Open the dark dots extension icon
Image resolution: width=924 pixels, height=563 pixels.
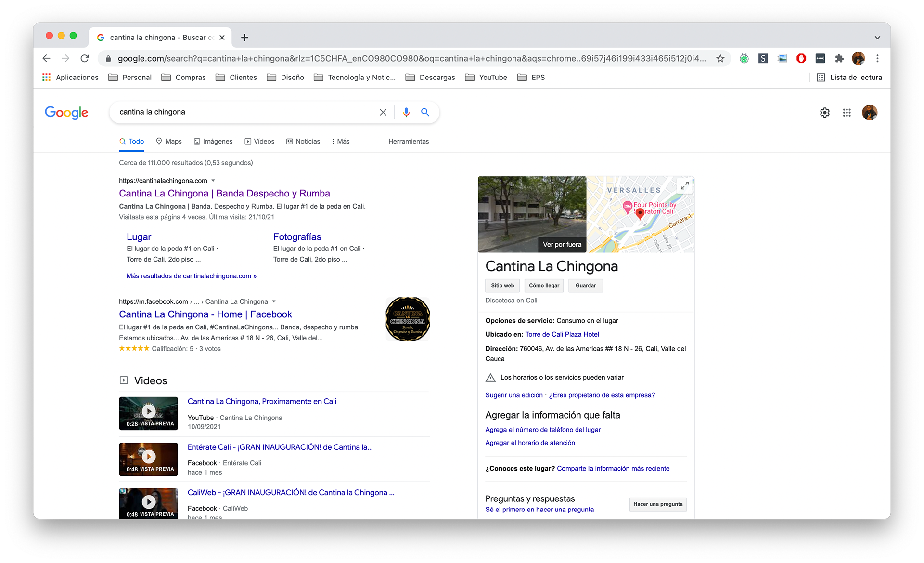(x=820, y=58)
